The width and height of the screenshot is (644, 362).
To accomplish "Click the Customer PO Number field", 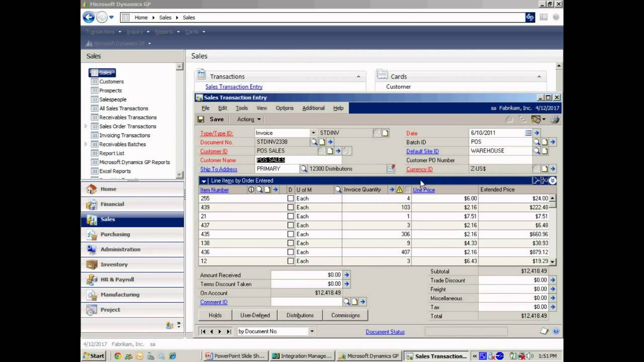I will (x=500, y=160).
